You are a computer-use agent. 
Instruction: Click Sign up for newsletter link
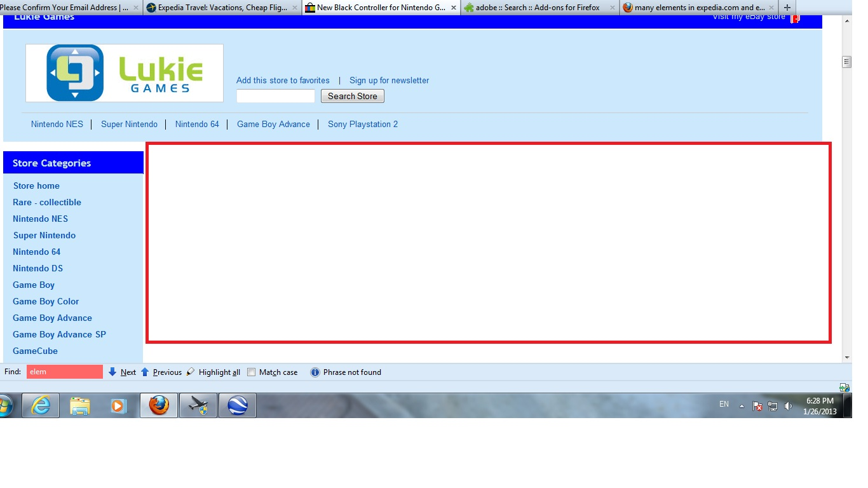tap(389, 80)
